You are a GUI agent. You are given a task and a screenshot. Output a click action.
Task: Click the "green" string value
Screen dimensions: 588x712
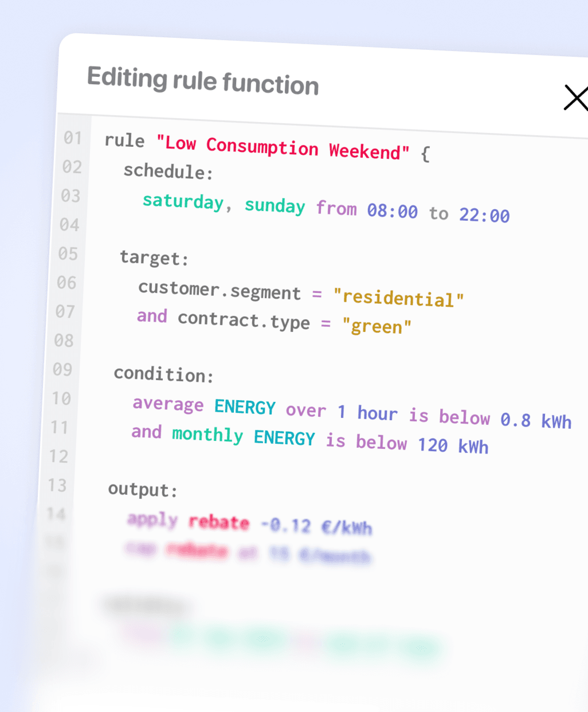[377, 326]
